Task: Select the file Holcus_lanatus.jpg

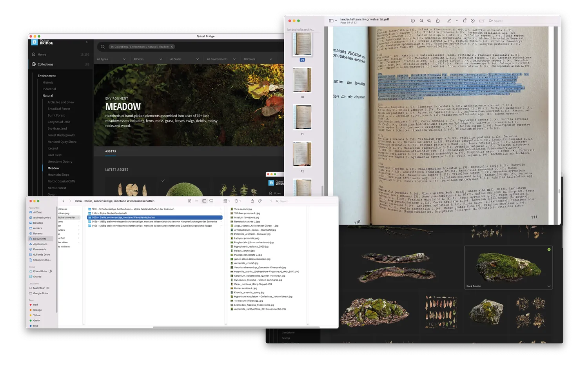Action: point(244,251)
